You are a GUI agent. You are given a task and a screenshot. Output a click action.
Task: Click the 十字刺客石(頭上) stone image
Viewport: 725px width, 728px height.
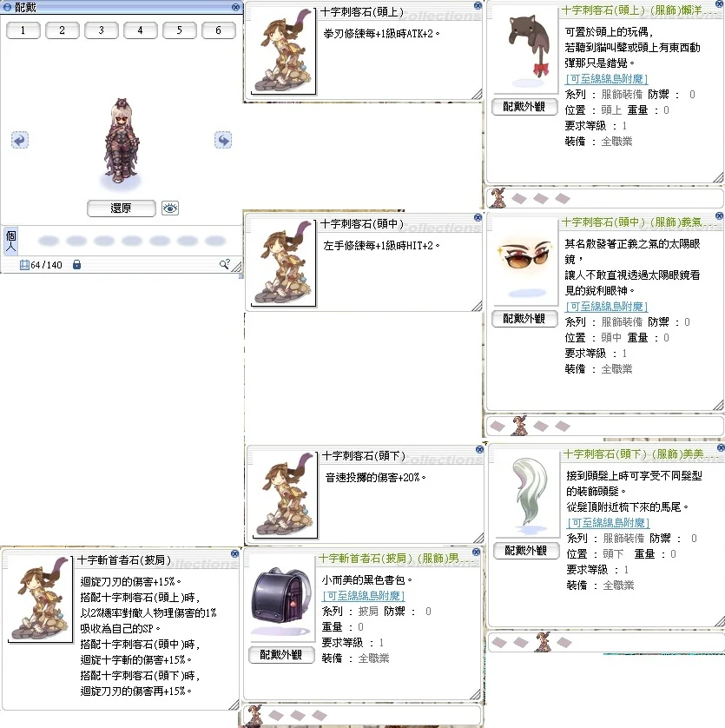[x=283, y=50]
